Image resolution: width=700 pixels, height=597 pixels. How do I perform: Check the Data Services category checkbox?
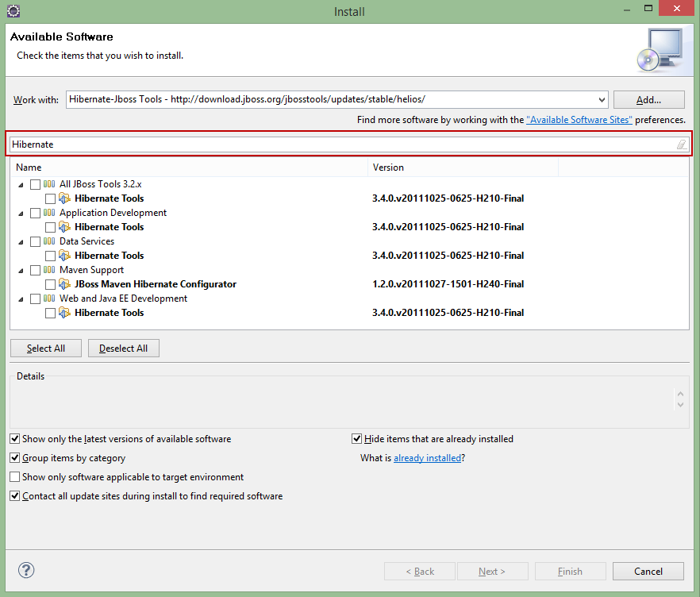35,241
